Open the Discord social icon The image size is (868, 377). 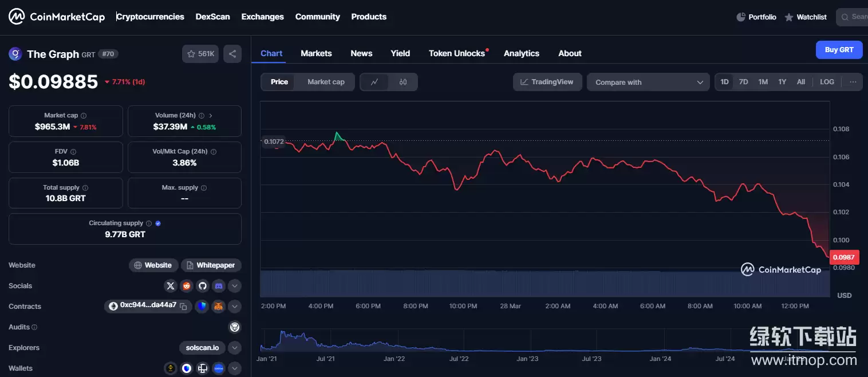(x=218, y=286)
